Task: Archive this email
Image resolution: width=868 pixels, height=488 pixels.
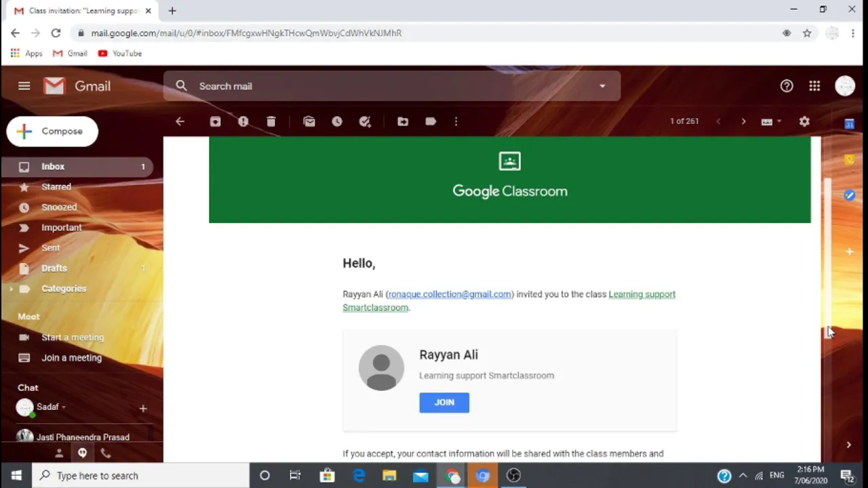Action: pos(215,121)
